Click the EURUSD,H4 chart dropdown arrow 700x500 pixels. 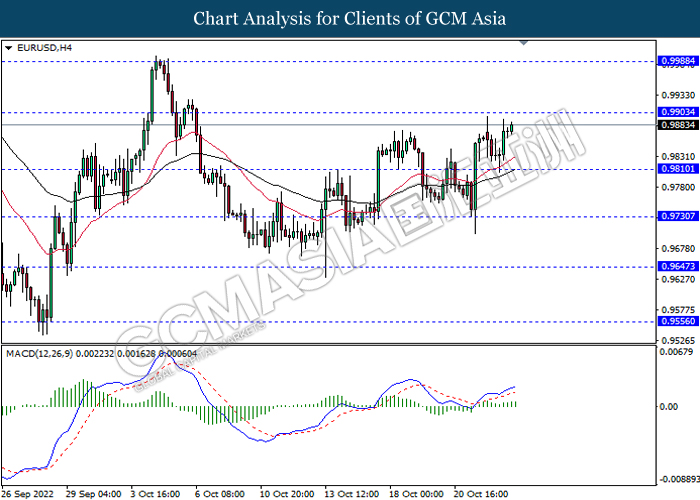pyautogui.click(x=8, y=48)
